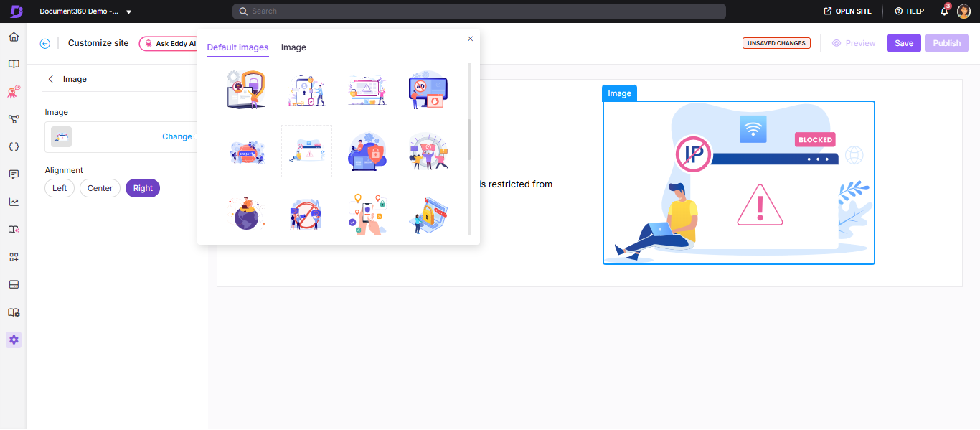980x430 pixels.
Task: Select the padlock on laptop image
Action: point(428,213)
